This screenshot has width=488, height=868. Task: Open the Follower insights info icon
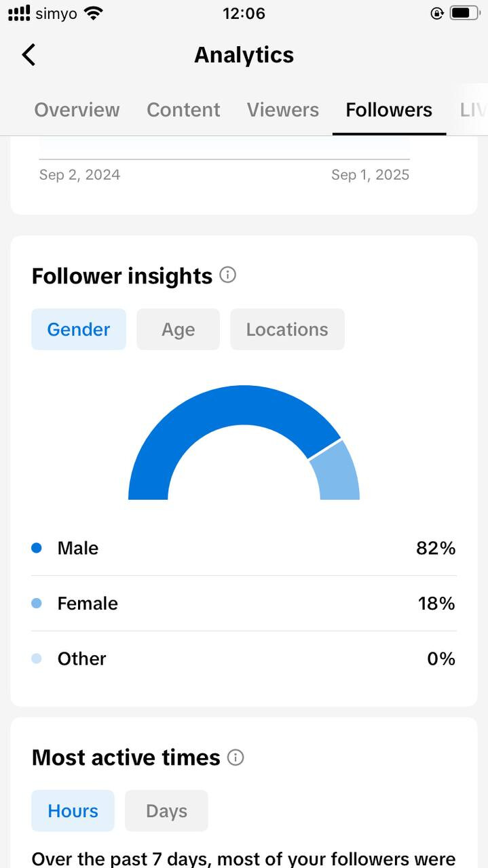228,275
